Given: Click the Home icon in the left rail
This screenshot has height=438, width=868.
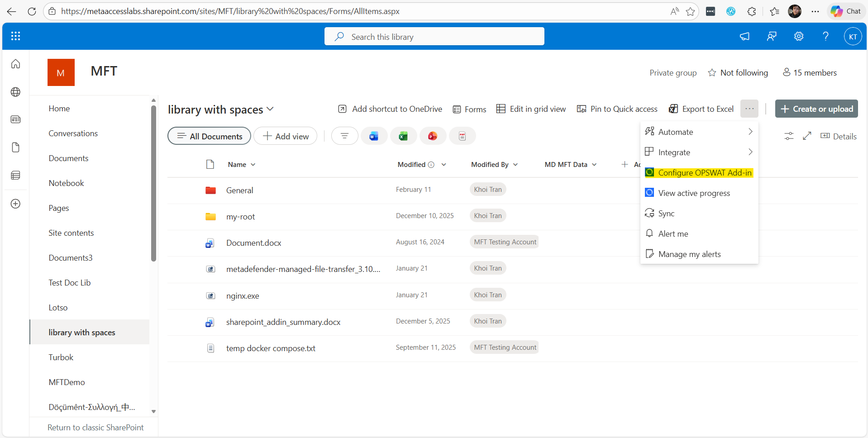Looking at the screenshot, I should point(15,64).
